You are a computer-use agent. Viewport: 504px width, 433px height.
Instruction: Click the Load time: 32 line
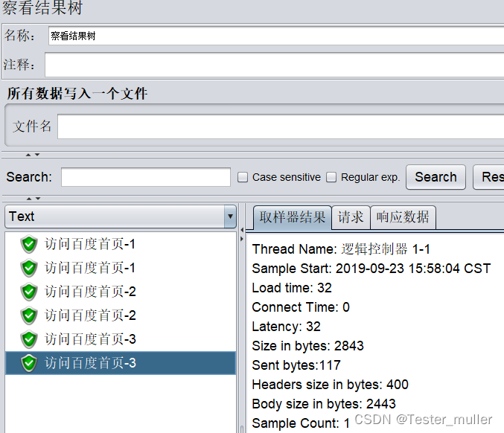[x=292, y=288]
